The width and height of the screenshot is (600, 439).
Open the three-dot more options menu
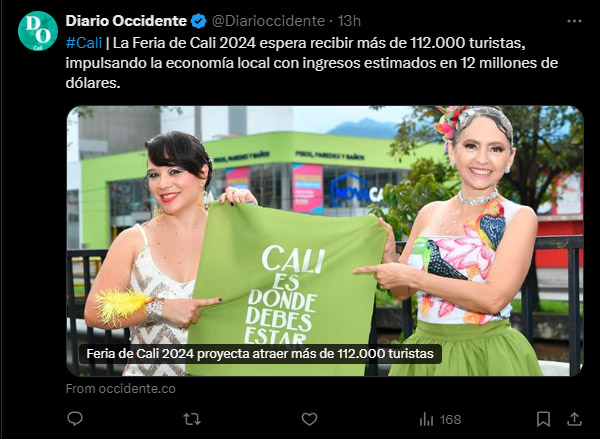click(x=574, y=21)
